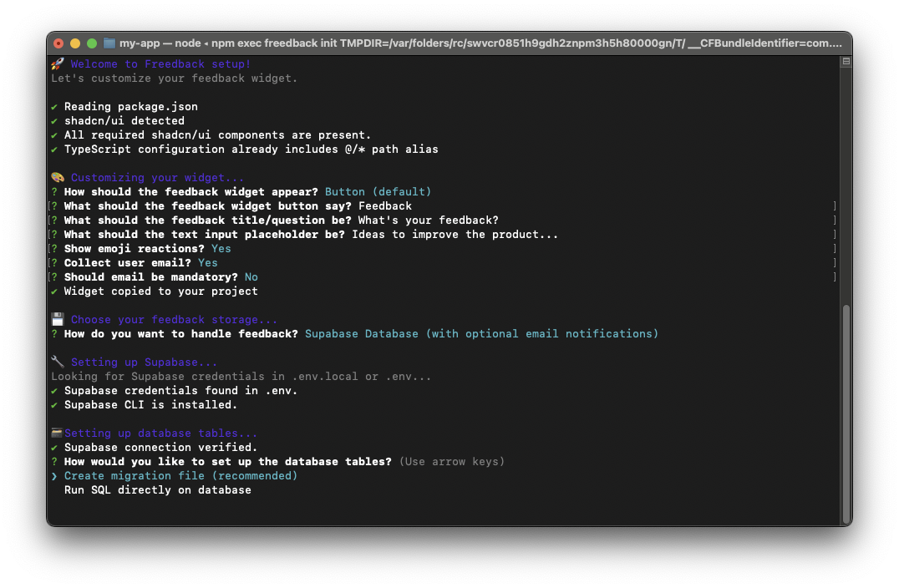Click the 'What's your feedback?' answer text

click(429, 220)
